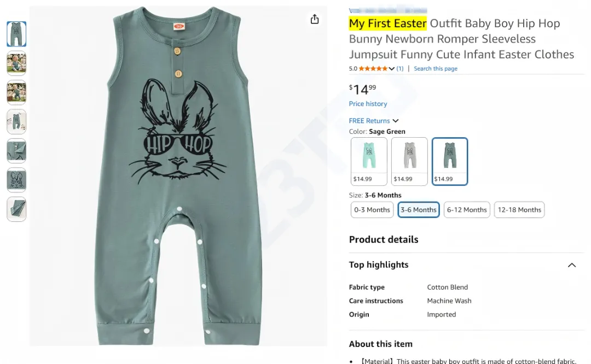Select the mint green color swatch
Image resolution: width=591 pixels, height=364 pixels.
(x=369, y=161)
